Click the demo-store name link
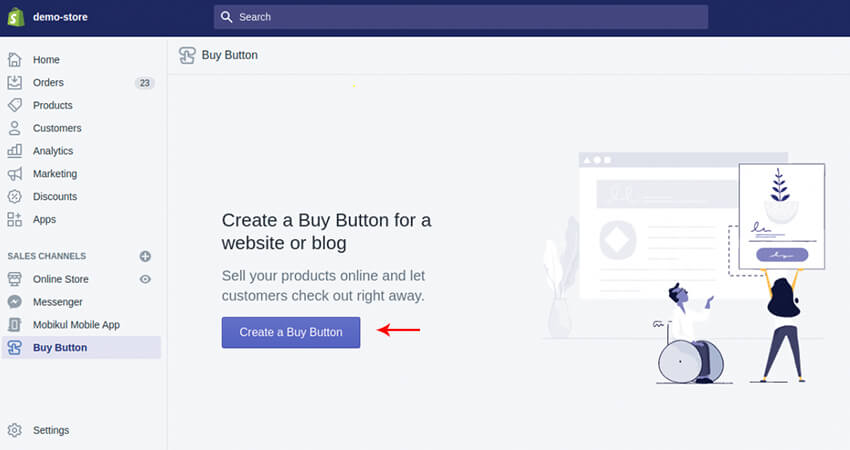This screenshot has height=450, width=850. click(59, 17)
